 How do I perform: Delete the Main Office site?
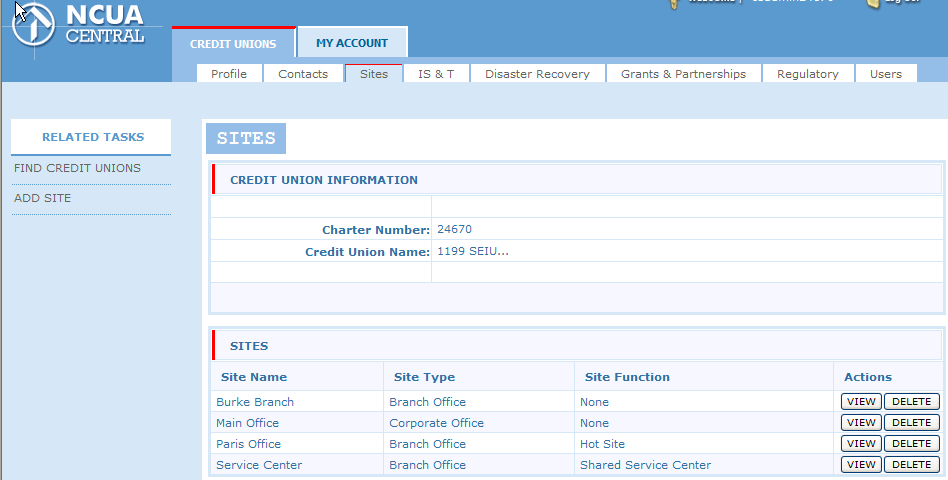(911, 423)
